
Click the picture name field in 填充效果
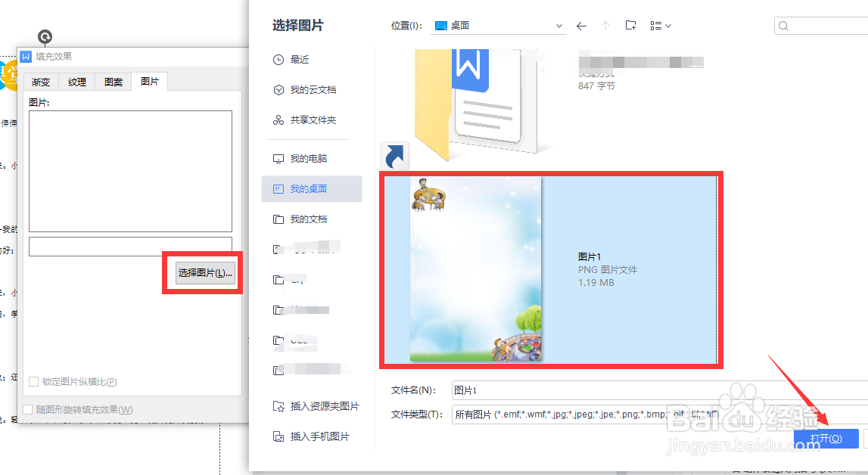tap(130, 247)
